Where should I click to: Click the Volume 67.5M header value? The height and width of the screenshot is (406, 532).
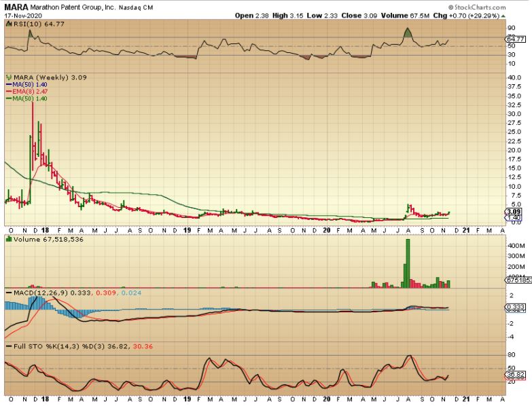pyautogui.click(x=405, y=16)
